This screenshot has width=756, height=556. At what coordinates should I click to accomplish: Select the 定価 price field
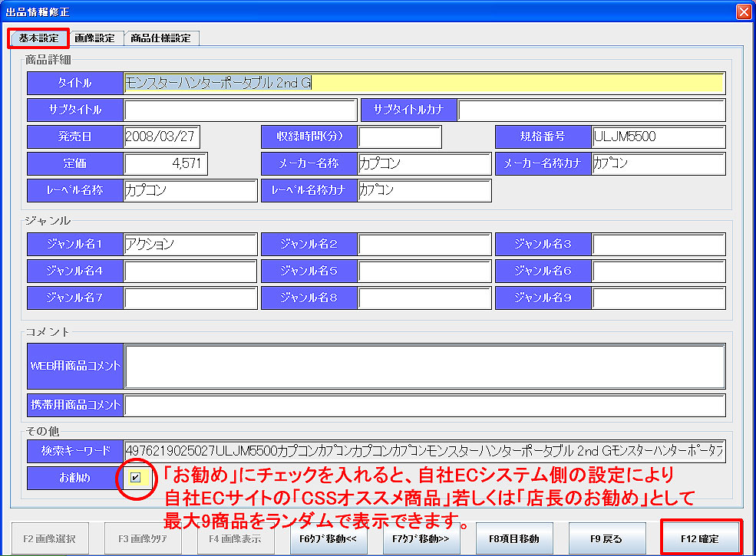tap(166, 164)
